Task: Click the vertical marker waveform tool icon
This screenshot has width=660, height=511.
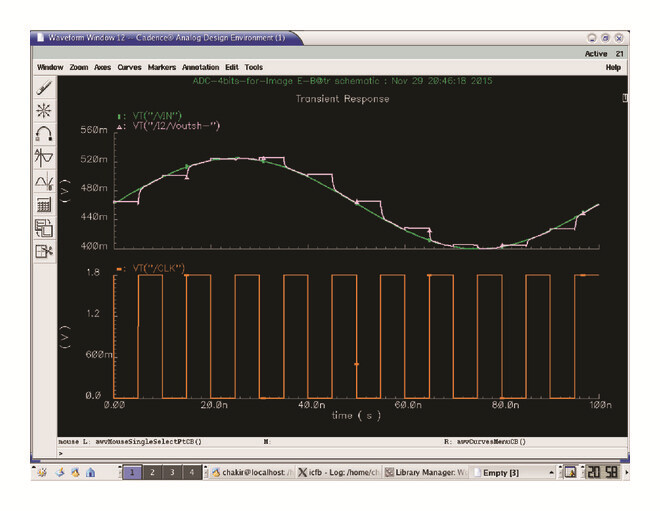Action: pyautogui.click(x=44, y=158)
